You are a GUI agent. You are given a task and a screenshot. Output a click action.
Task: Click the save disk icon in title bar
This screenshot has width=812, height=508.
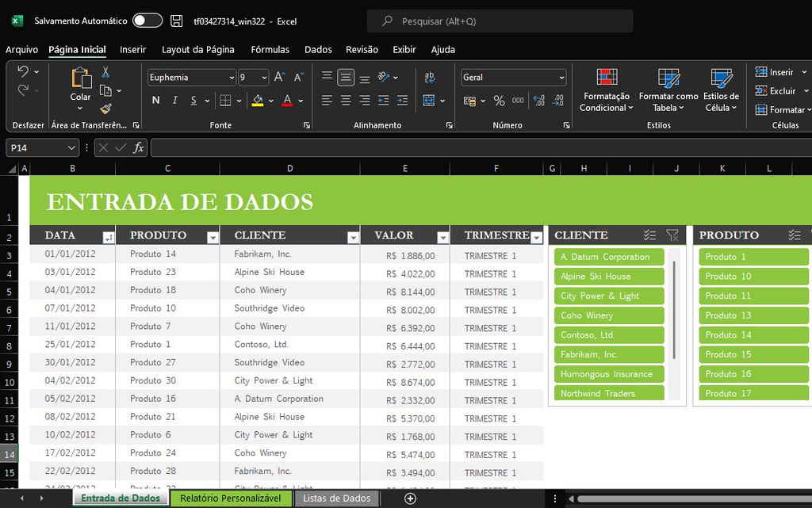(177, 21)
